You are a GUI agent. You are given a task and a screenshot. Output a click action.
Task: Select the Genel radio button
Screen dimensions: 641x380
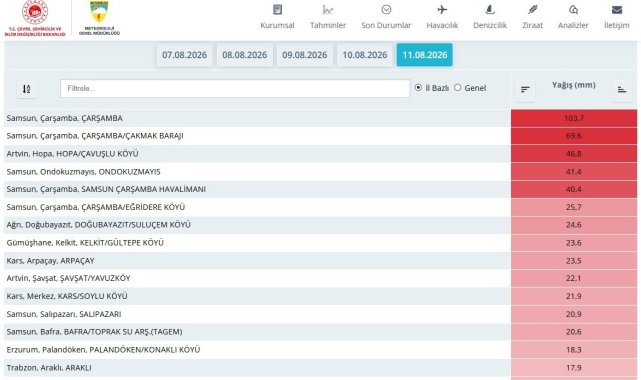[457, 87]
